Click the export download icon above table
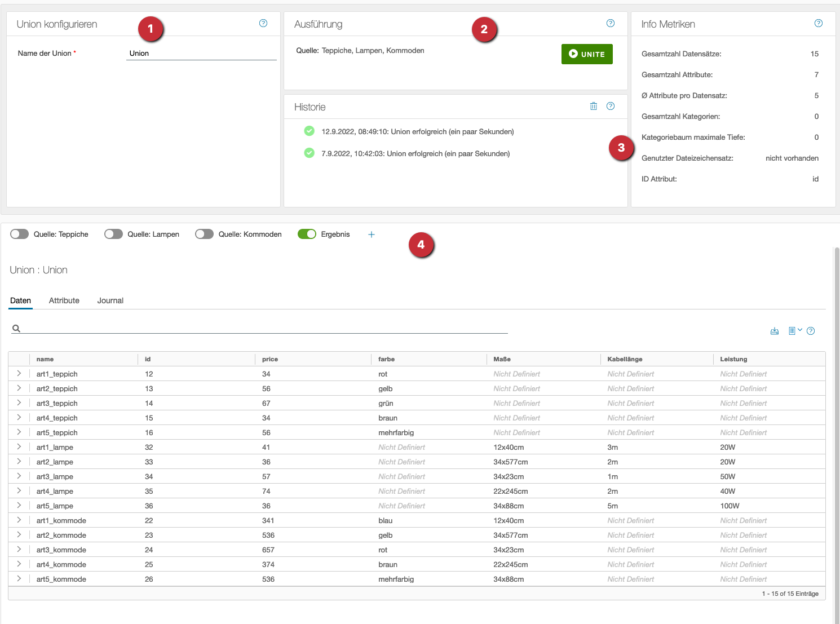 [775, 331]
